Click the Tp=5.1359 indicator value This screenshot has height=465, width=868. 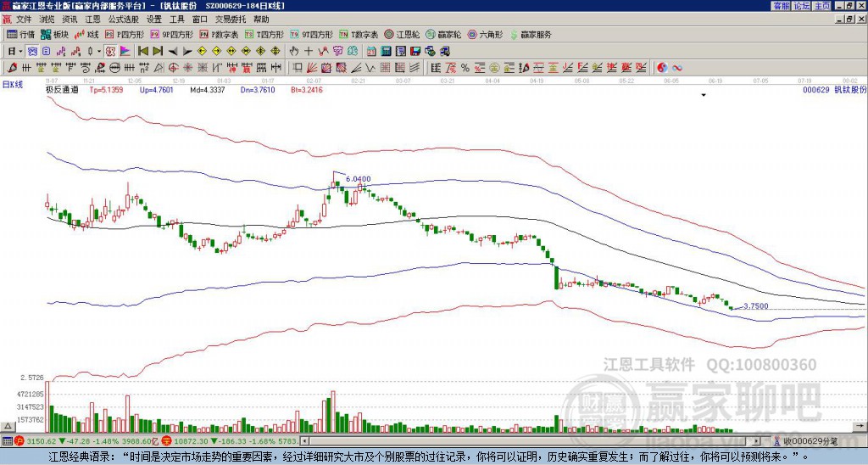106,89
